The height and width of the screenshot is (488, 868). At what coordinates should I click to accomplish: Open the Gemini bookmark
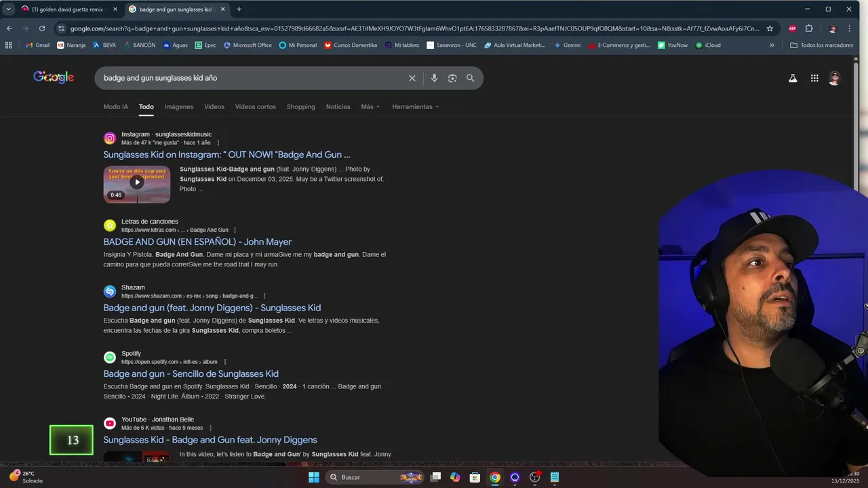point(567,45)
